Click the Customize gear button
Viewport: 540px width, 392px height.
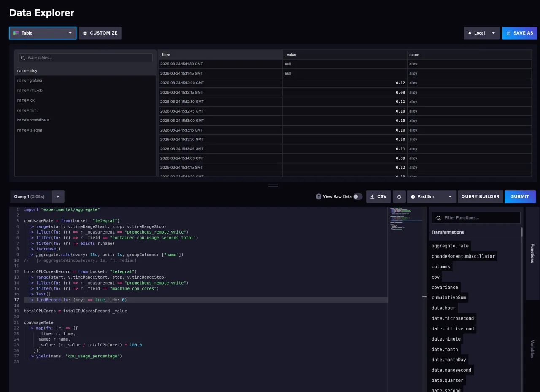click(100, 33)
